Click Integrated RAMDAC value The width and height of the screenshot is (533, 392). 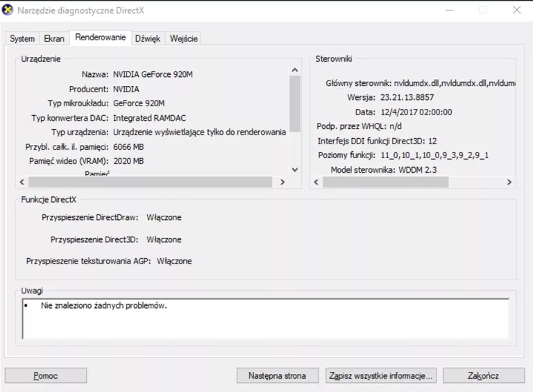(x=150, y=118)
